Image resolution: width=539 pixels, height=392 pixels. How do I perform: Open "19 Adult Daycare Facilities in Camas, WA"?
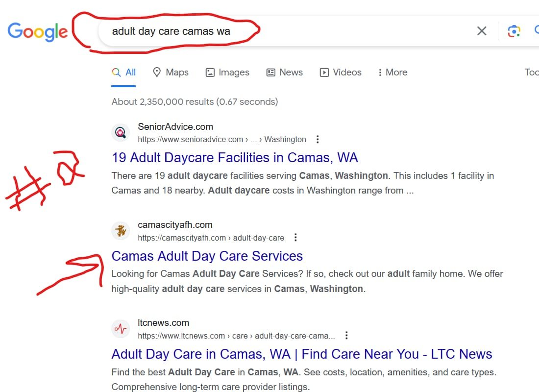235,158
